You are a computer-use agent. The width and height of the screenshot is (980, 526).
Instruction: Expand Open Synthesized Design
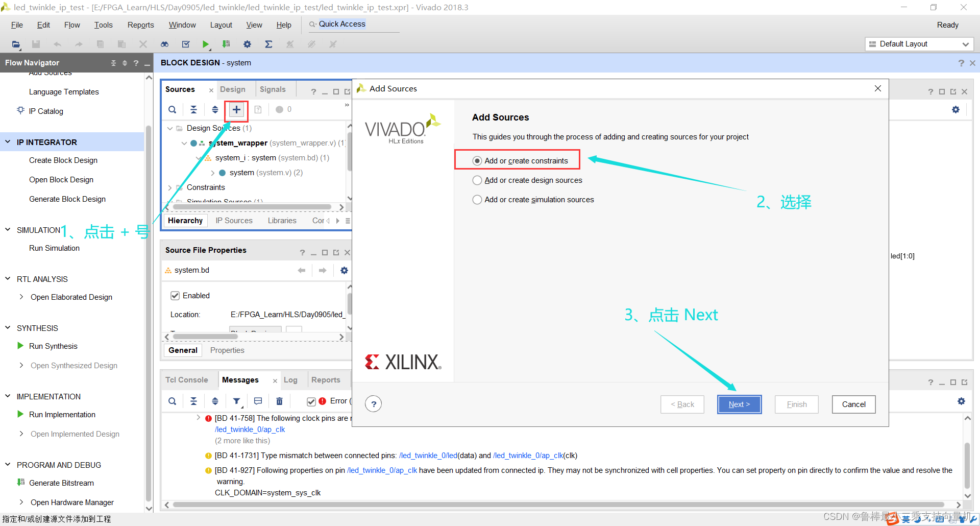click(21, 365)
